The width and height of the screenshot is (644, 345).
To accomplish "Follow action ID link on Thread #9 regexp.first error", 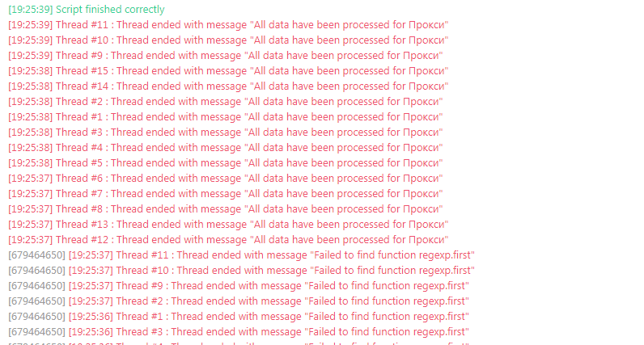I will point(36,286).
